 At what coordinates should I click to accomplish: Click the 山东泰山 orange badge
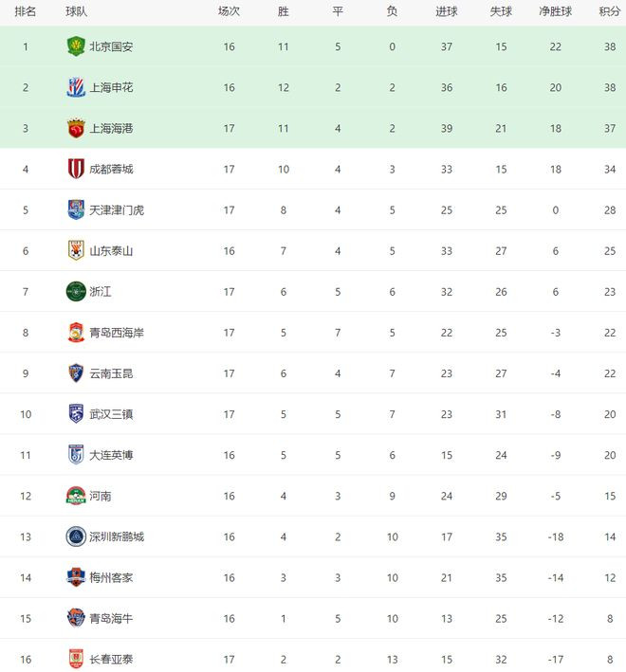click(76, 250)
